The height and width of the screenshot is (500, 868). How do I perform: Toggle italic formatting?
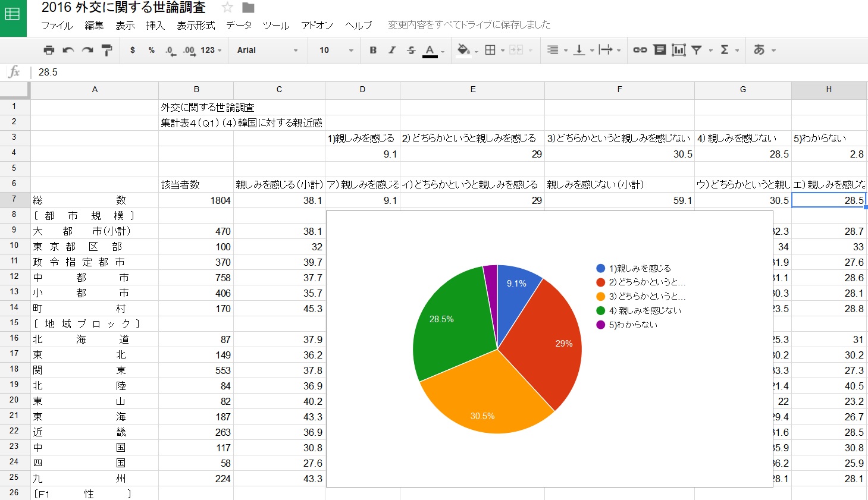[x=392, y=50]
